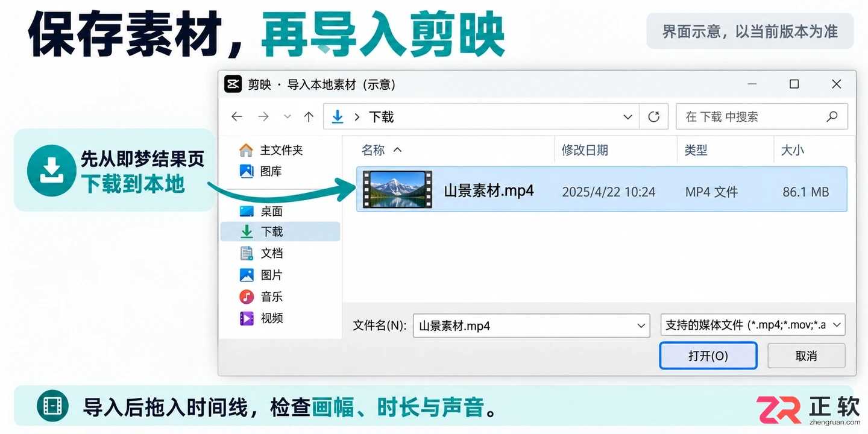Open the 支持的媒体文件 file type dropdown

coord(753,325)
